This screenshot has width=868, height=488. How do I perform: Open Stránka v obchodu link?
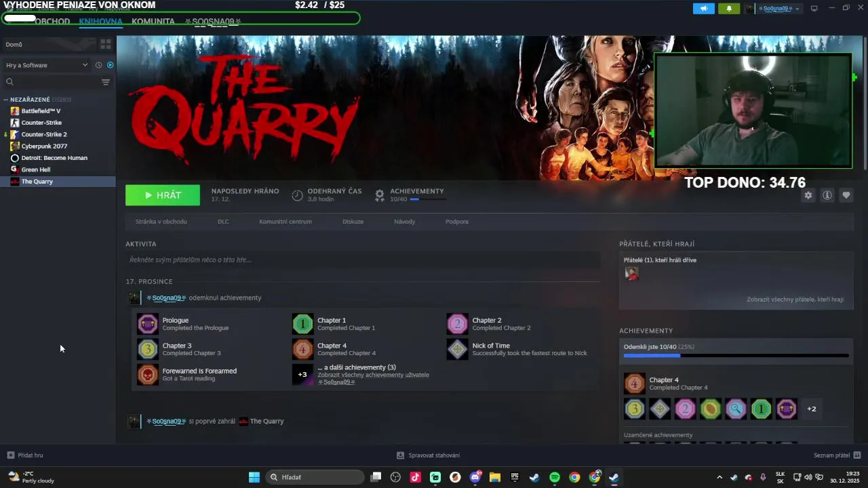pyautogui.click(x=161, y=222)
